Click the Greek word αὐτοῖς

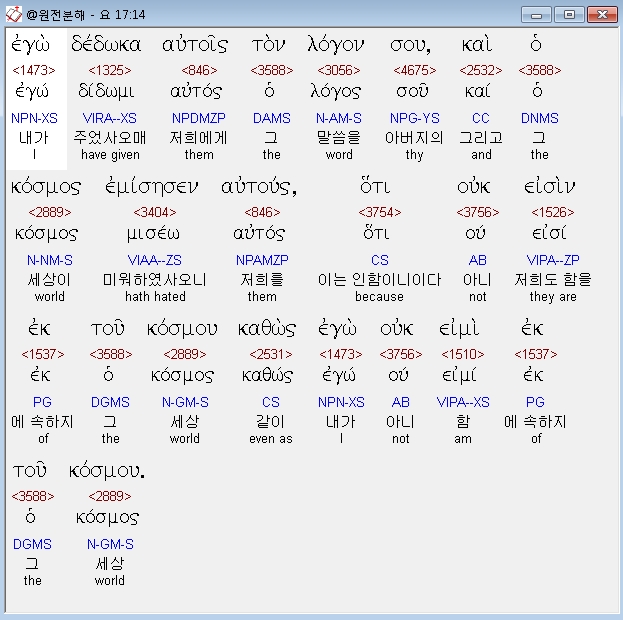195,45
